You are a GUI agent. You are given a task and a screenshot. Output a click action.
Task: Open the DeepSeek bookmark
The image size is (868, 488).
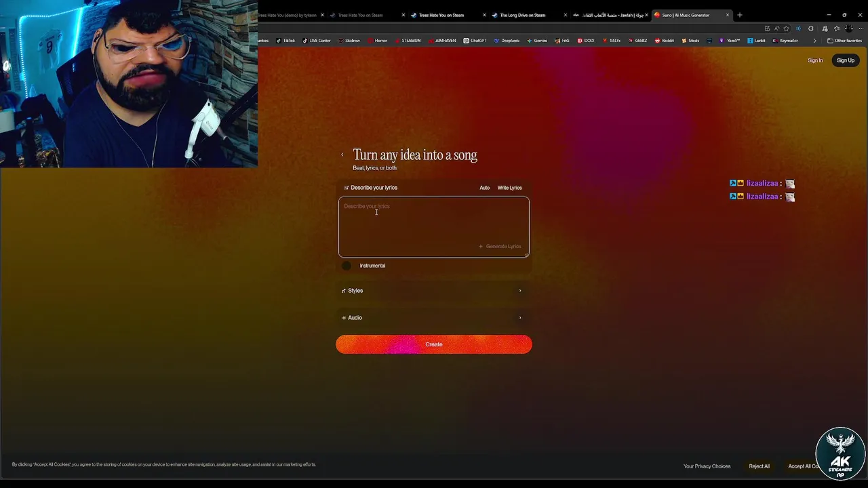(507, 41)
